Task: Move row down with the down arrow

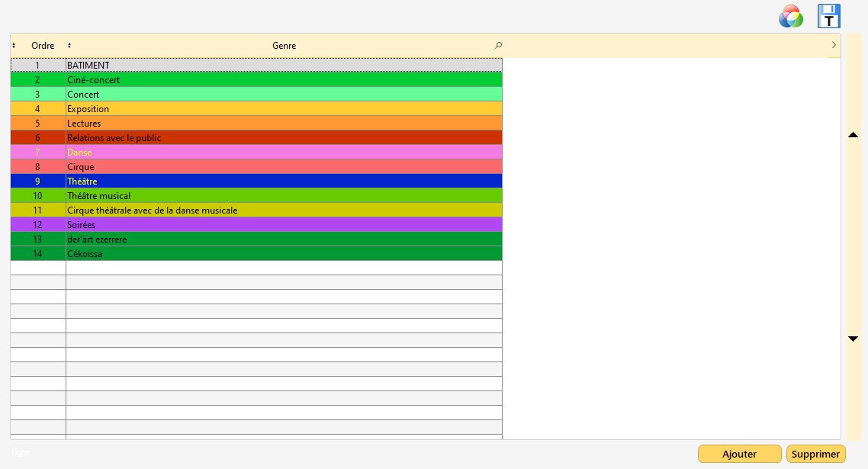Action: (854, 339)
